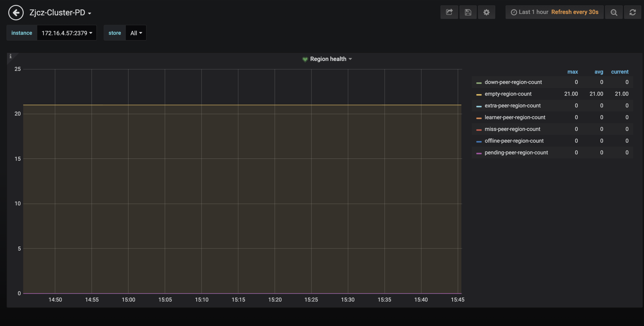The width and height of the screenshot is (644, 326).
Task: Sort legend by avg column
Action: click(598, 72)
